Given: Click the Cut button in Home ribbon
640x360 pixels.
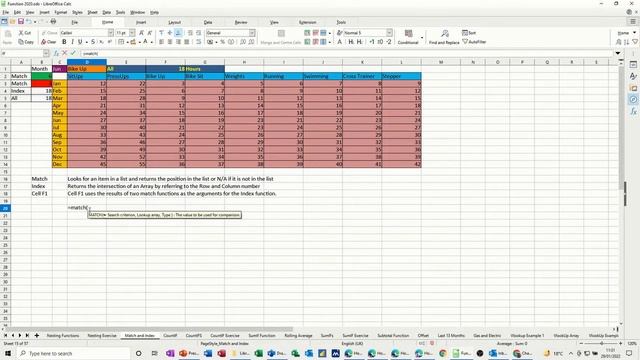Looking at the screenshot, I should (x=25, y=33).
